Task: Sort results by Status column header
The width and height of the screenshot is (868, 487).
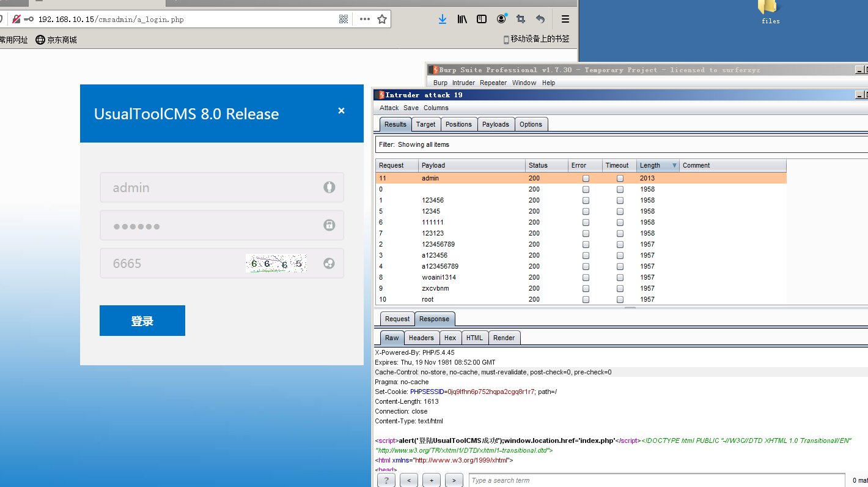Action: tap(546, 165)
